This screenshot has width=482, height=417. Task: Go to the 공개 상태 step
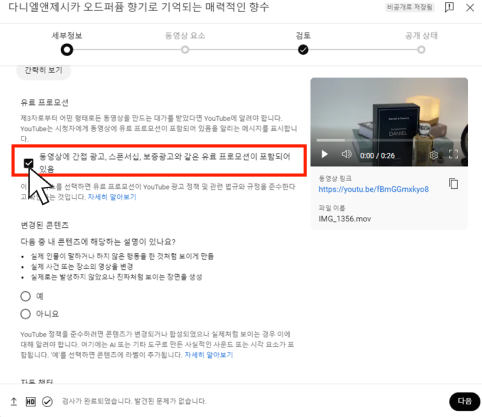pos(421,50)
